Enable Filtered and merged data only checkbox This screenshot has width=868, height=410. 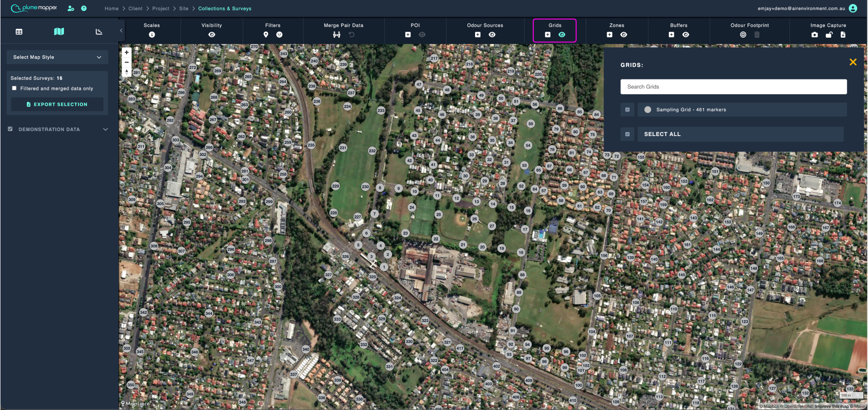pyautogui.click(x=15, y=88)
